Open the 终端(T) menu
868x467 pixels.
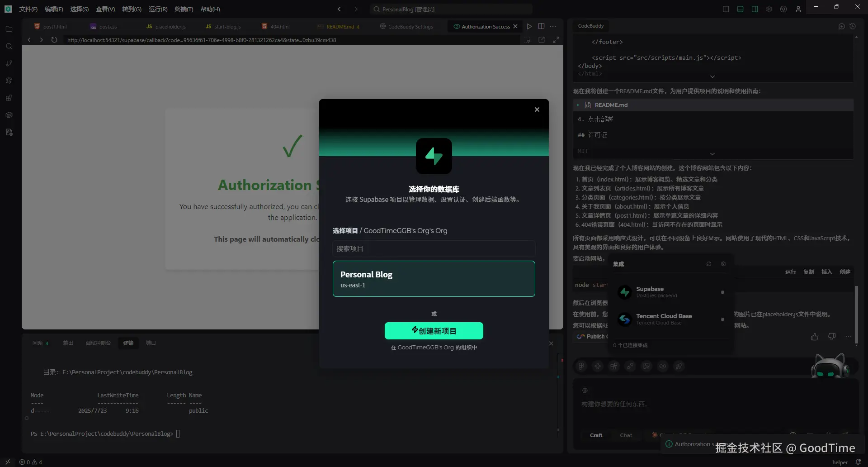pos(184,9)
